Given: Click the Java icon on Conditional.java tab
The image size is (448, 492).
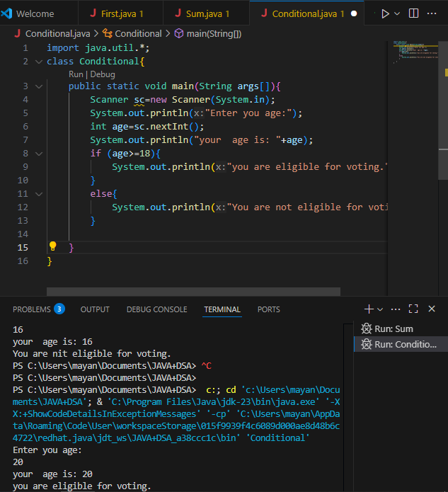Looking at the screenshot, I should 264,13.
